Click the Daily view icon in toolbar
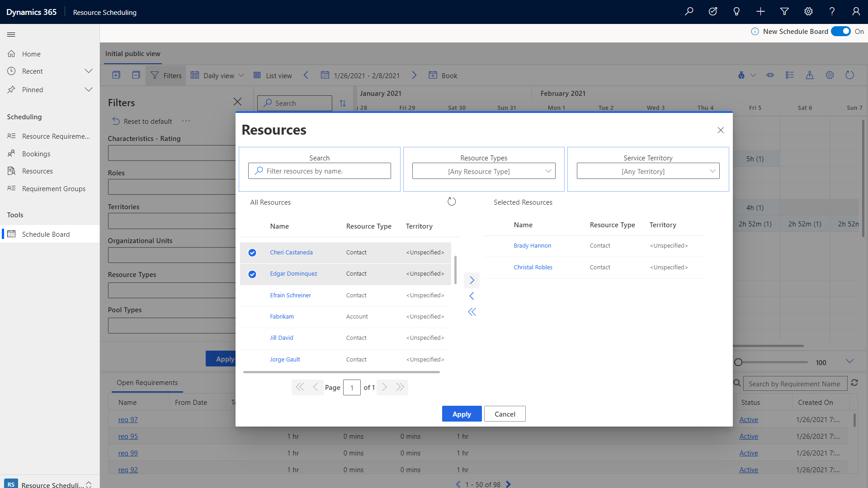 coord(194,75)
